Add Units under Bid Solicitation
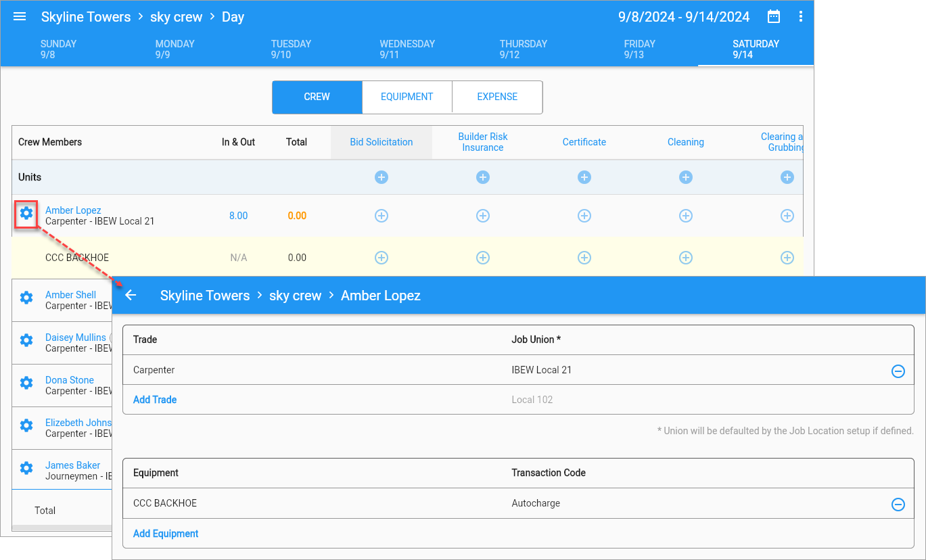 (381, 177)
